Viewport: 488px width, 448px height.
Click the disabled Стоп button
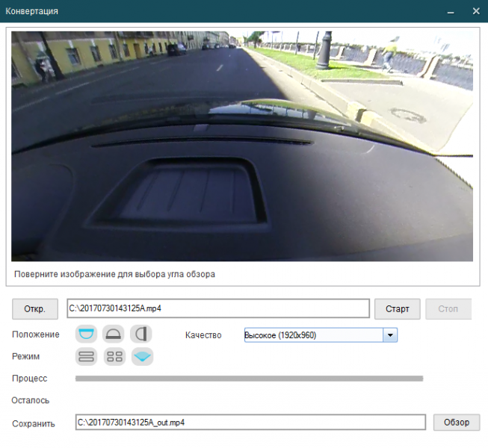point(448,309)
